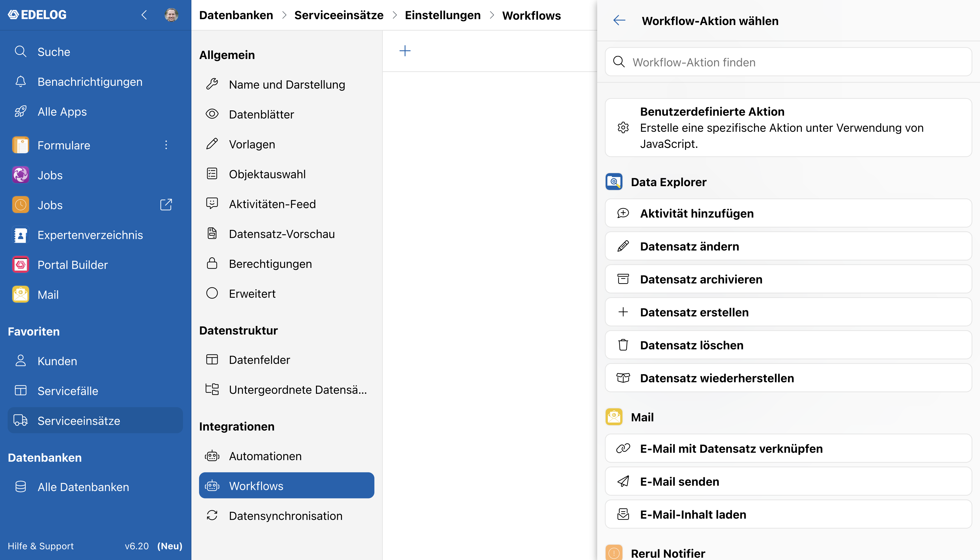This screenshot has height=560, width=980.
Task: Go to Einstellungen breadcrumb
Action: click(443, 15)
